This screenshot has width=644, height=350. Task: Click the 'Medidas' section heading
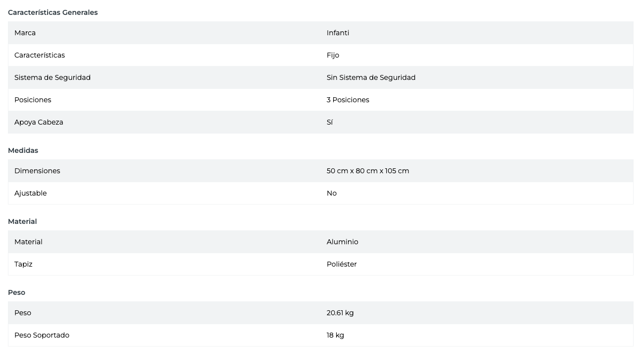(23, 150)
